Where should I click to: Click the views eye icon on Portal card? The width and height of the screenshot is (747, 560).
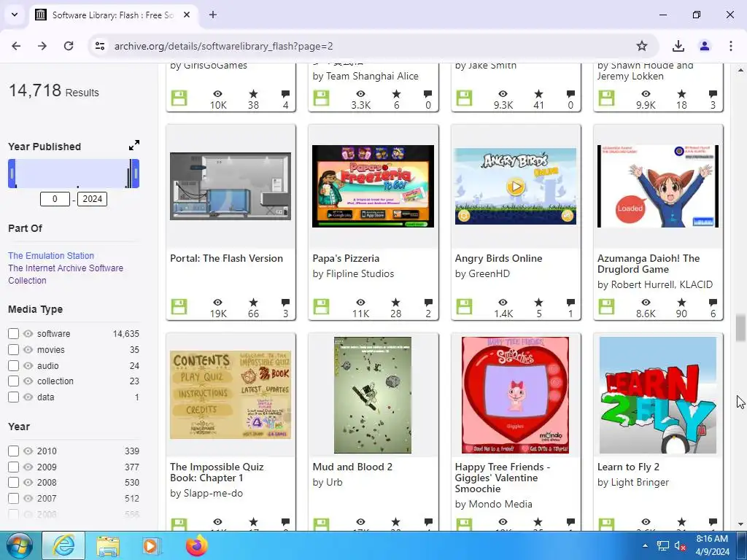[217, 303]
